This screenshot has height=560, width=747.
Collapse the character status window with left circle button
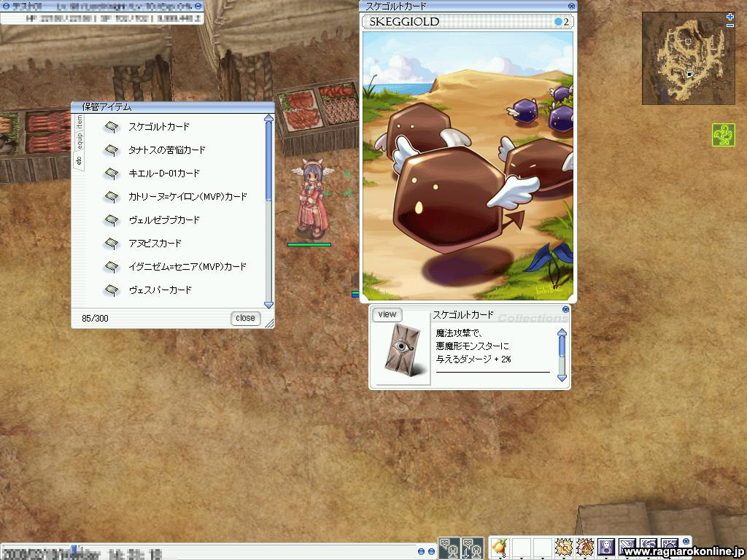(6, 6)
